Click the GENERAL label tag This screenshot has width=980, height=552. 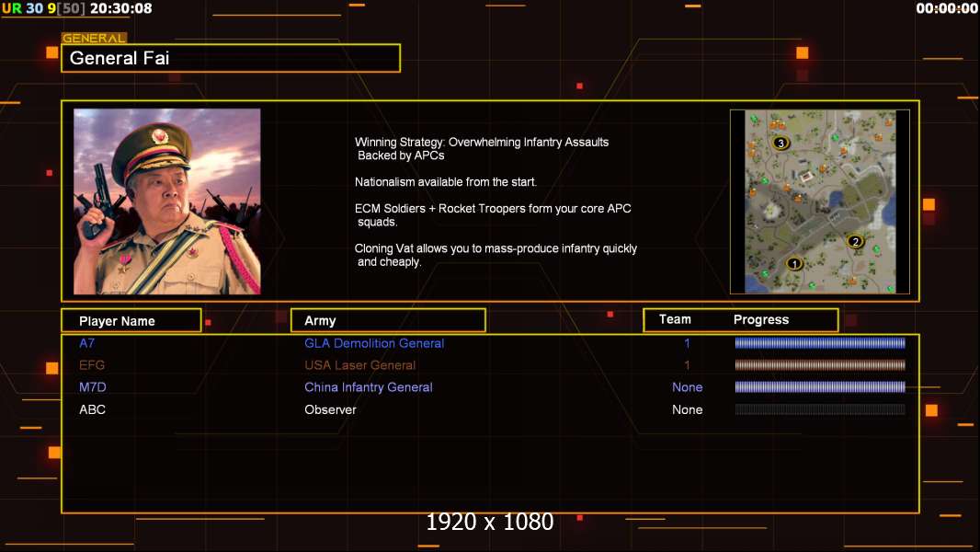94,38
